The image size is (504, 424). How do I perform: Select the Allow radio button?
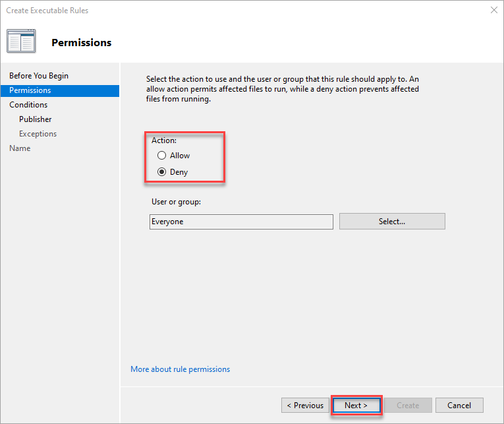[x=161, y=156]
